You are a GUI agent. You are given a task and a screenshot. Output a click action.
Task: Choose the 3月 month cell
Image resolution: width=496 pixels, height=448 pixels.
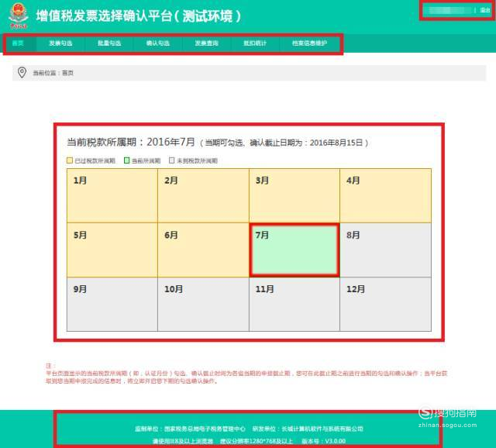coord(294,195)
